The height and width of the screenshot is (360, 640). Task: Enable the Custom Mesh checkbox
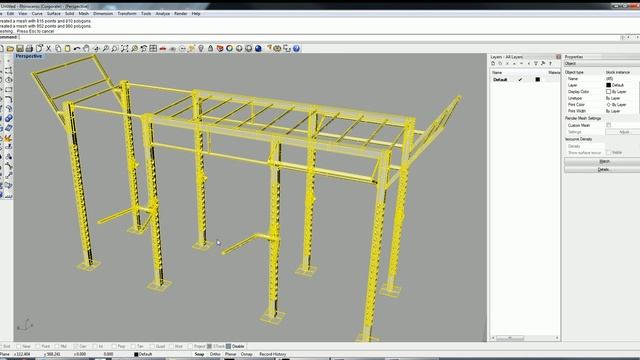pyautogui.click(x=609, y=125)
